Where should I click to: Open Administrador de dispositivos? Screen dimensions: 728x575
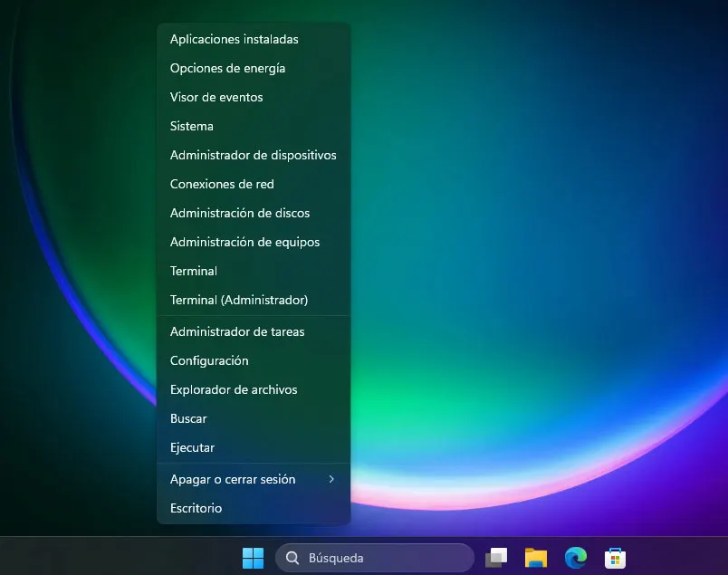point(254,155)
